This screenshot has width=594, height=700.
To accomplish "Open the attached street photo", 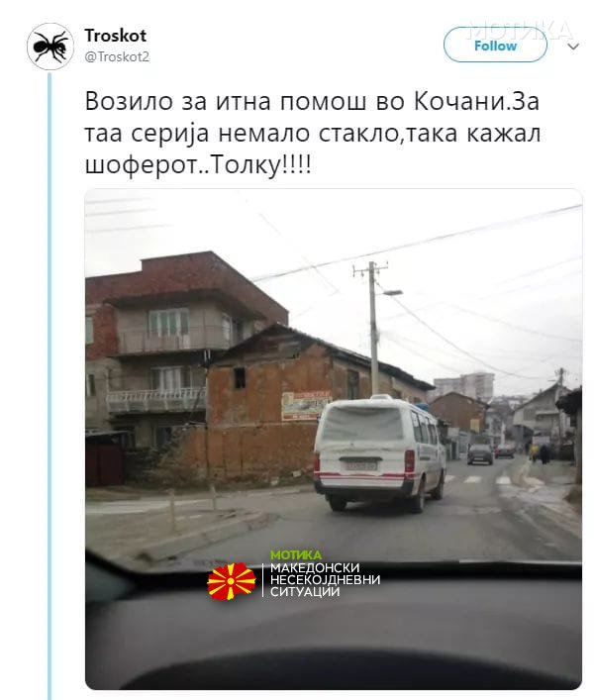I will [334, 439].
